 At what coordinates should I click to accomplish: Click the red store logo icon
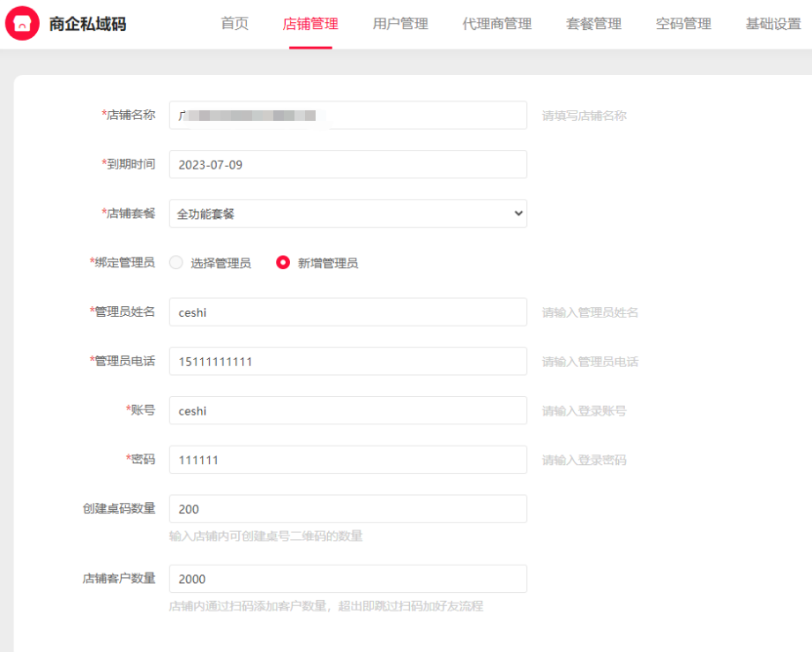pos(22,24)
